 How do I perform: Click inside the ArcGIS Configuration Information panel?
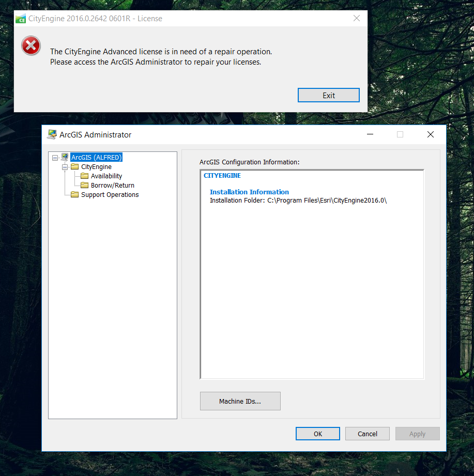[x=310, y=284]
